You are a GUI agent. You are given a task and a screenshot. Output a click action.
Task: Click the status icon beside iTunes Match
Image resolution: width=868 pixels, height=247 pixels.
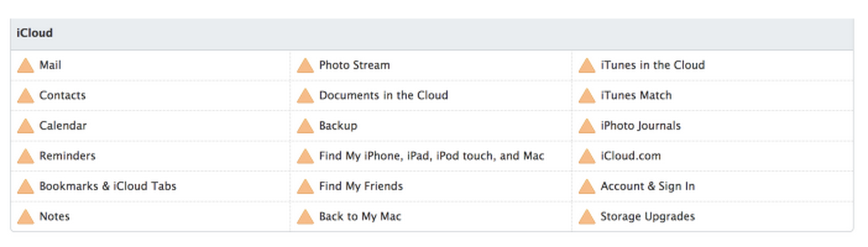[587, 96]
